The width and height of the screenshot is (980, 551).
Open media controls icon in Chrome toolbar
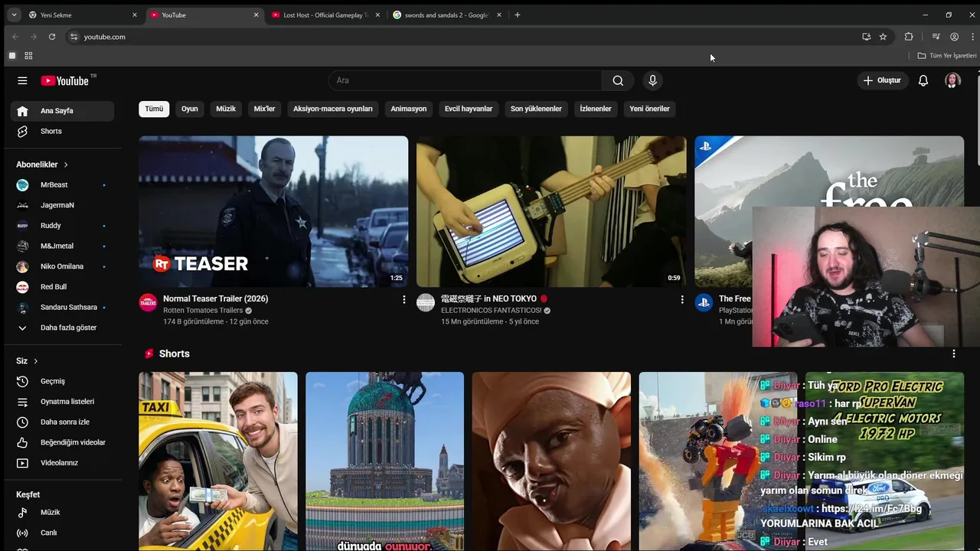(x=936, y=37)
